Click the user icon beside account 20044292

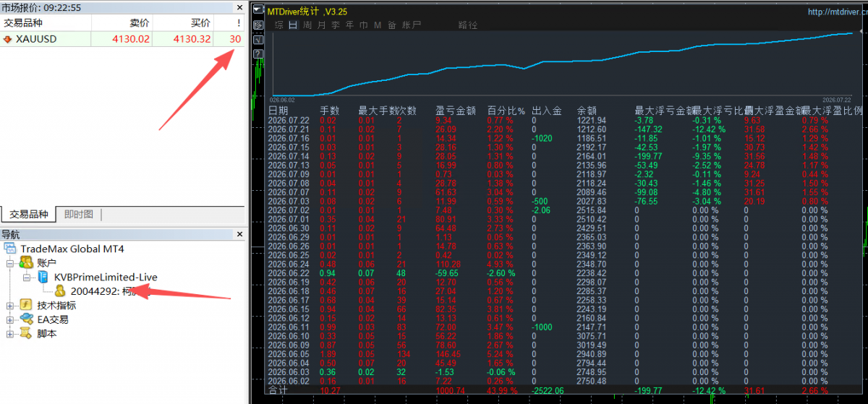tap(60, 291)
